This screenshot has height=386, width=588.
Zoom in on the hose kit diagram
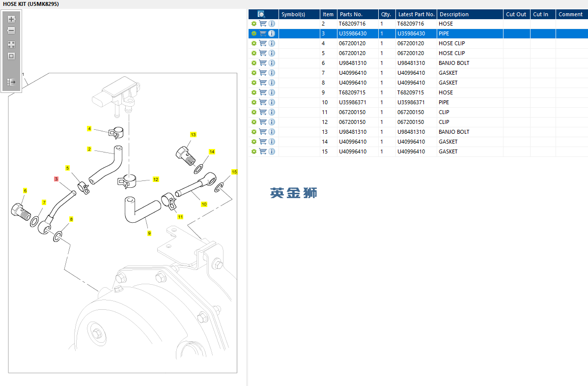[x=11, y=19]
